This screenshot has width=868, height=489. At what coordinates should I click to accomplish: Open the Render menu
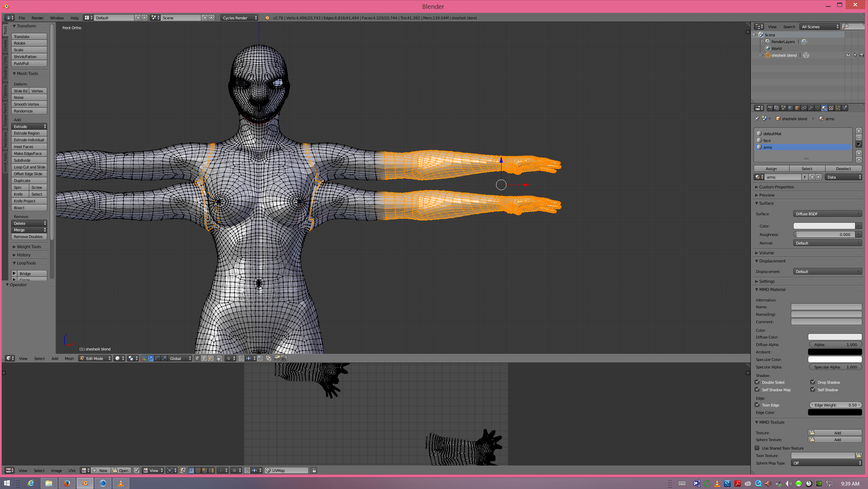(37, 18)
